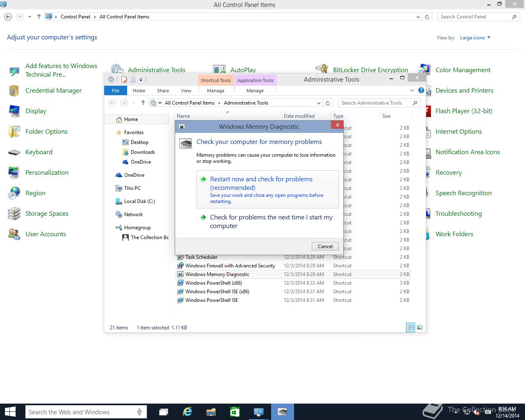525x420 pixels.
Task: Refresh the Control Panel window
Action: pos(427,17)
